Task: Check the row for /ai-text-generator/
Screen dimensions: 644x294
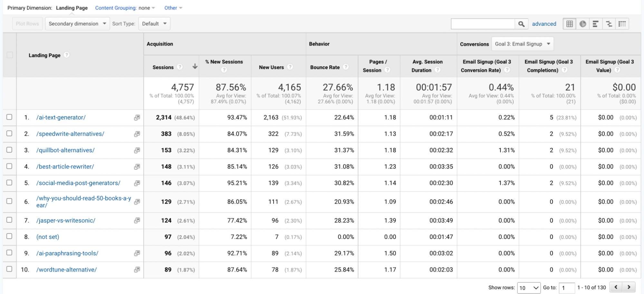Action: [9, 117]
